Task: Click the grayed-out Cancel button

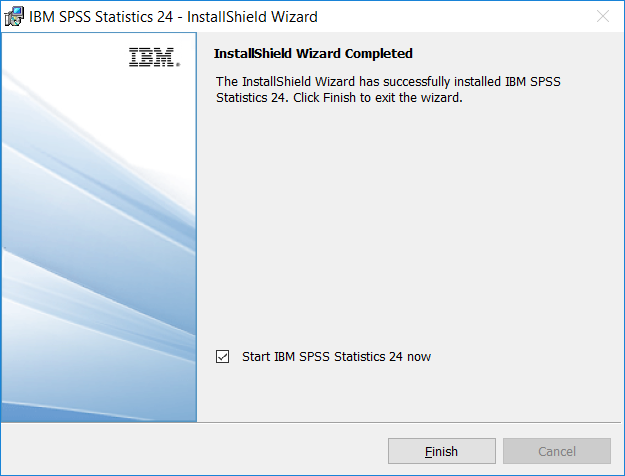Action: coord(557,451)
